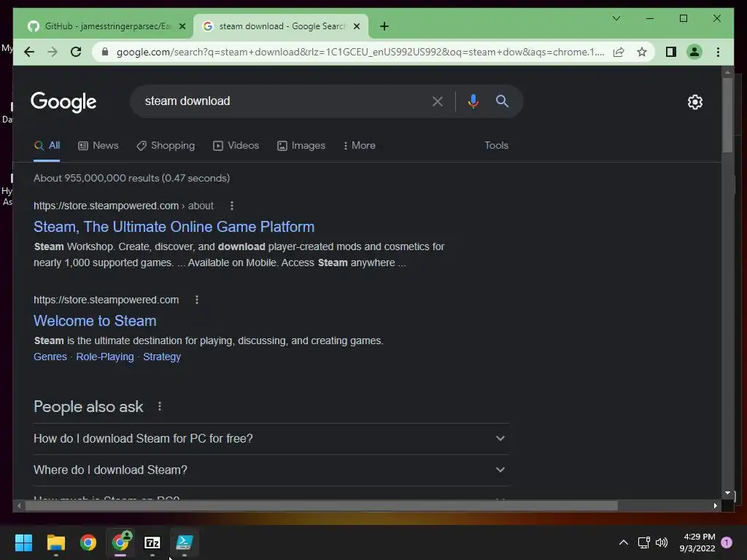Bookmark this page with the star icon
The image size is (747, 560).
(642, 52)
